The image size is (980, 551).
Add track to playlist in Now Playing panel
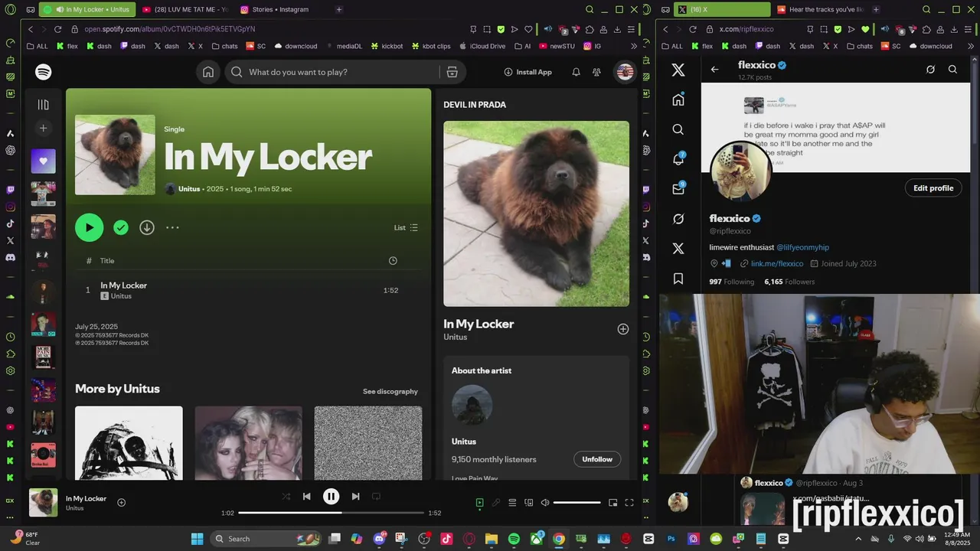pos(623,329)
